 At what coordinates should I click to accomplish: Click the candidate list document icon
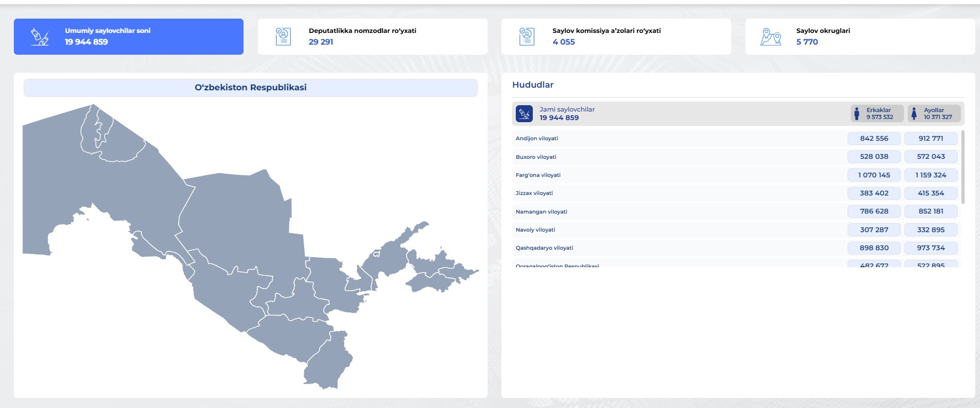[x=283, y=37]
